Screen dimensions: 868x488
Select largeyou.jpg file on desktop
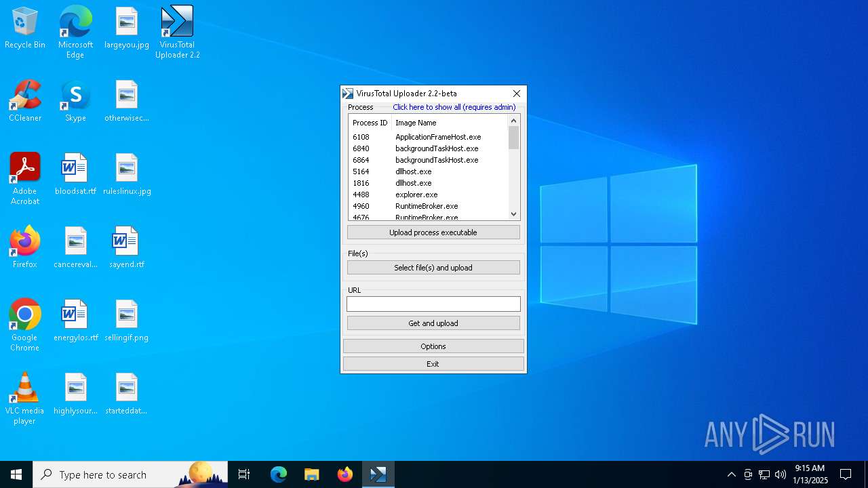coord(127,28)
